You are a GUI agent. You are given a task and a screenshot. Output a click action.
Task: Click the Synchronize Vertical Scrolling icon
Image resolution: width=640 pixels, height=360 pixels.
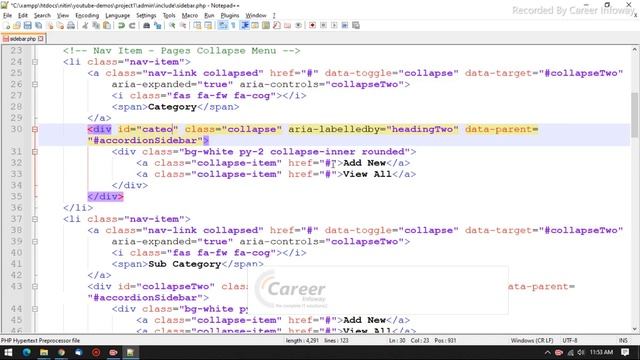click(x=197, y=25)
